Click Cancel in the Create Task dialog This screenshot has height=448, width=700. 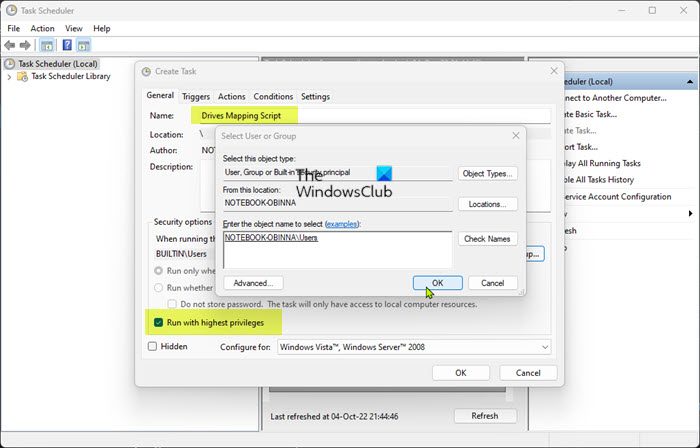pos(528,373)
